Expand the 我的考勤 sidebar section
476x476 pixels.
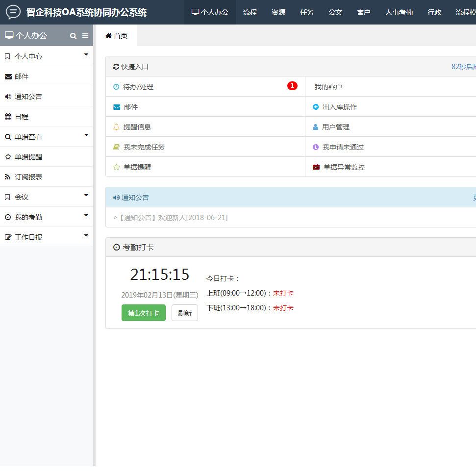[x=86, y=215]
